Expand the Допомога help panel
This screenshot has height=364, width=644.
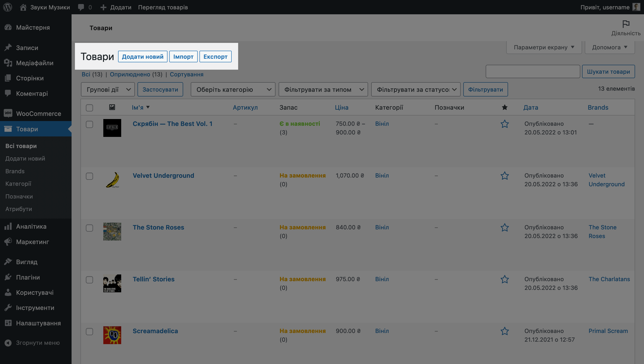tap(610, 47)
